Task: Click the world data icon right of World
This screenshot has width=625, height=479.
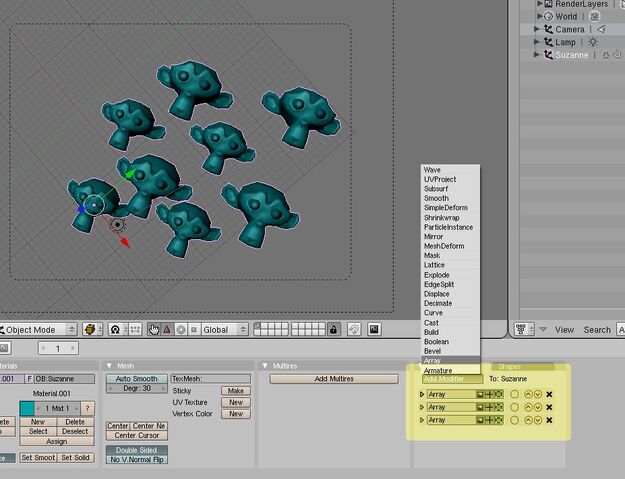Action: [594, 16]
